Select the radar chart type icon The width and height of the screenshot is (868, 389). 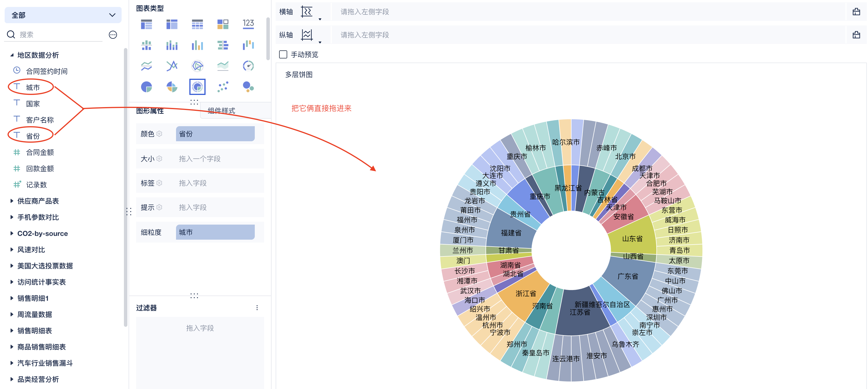click(x=197, y=66)
